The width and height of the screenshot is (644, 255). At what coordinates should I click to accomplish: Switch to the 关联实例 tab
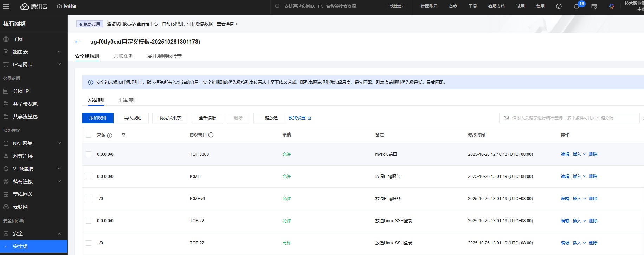tap(123, 56)
